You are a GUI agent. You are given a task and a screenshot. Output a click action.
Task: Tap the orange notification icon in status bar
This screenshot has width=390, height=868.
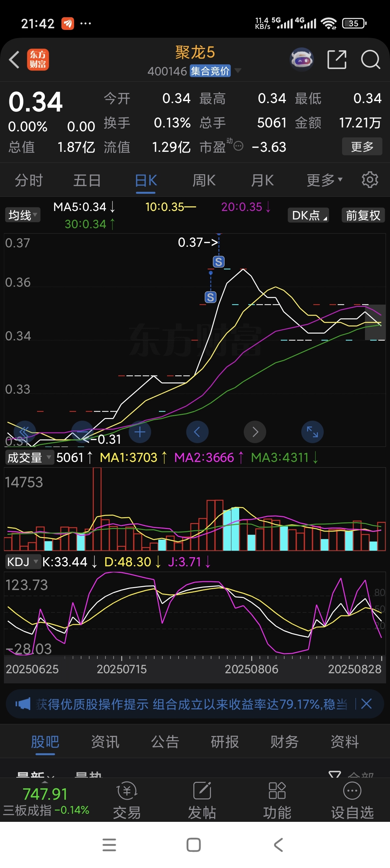coord(68,24)
